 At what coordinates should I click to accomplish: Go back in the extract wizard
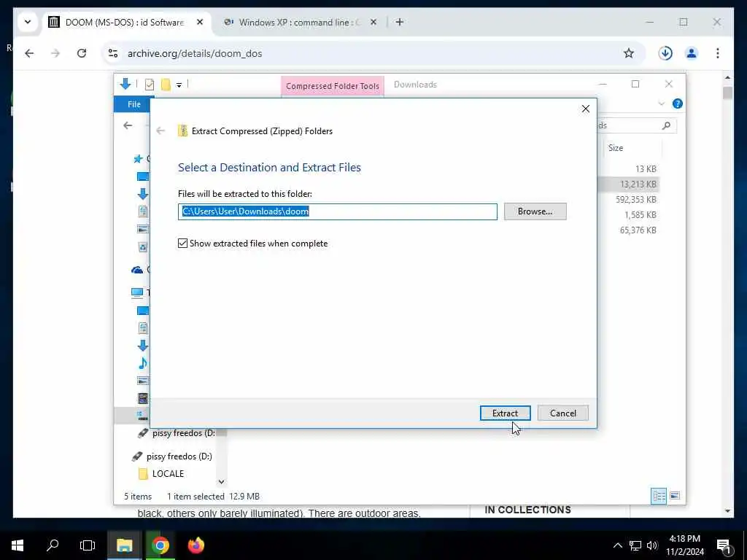[160, 131]
